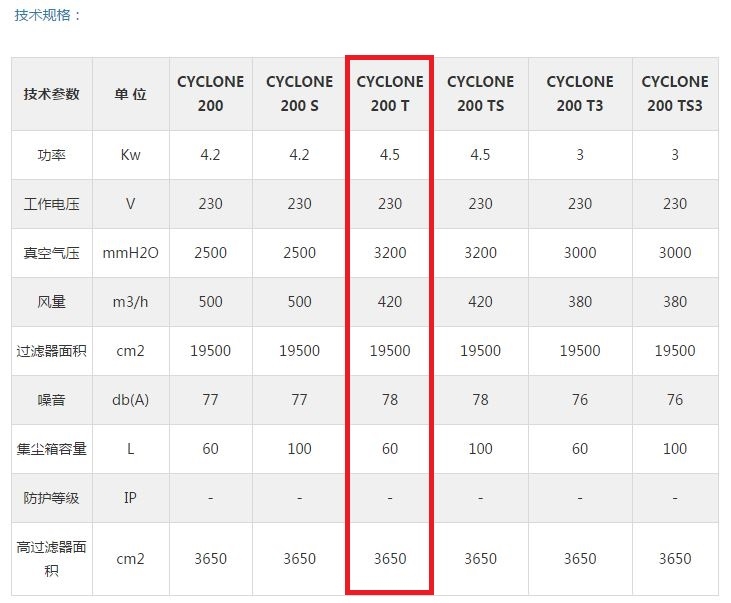731x603 pixels.
Task: Click 3650 value for CYCLONE 200 T
Action: [x=390, y=558]
